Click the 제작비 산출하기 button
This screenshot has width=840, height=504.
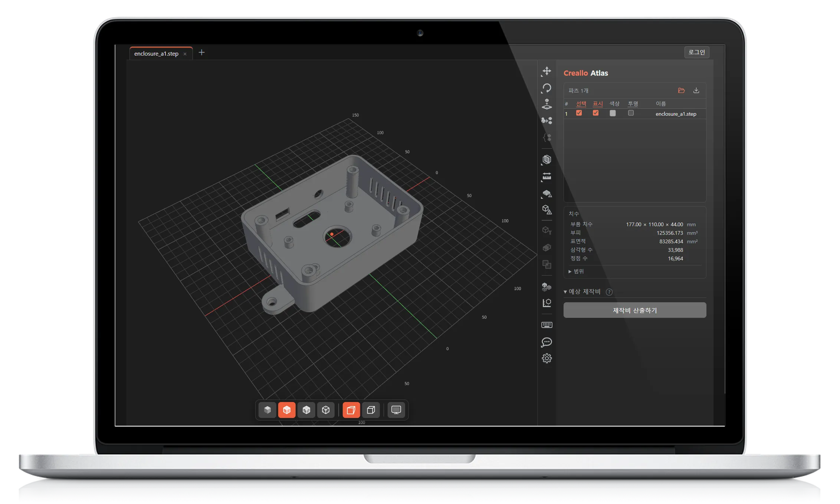coord(634,310)
